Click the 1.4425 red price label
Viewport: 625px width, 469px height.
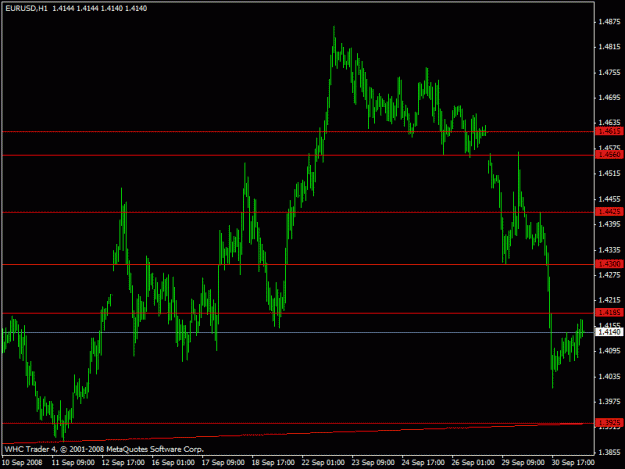609,212
